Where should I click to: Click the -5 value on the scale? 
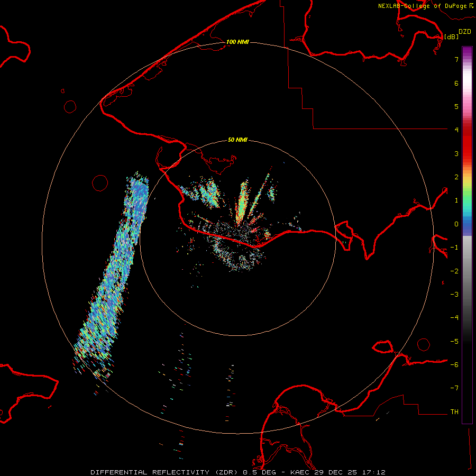pos(454,342)
